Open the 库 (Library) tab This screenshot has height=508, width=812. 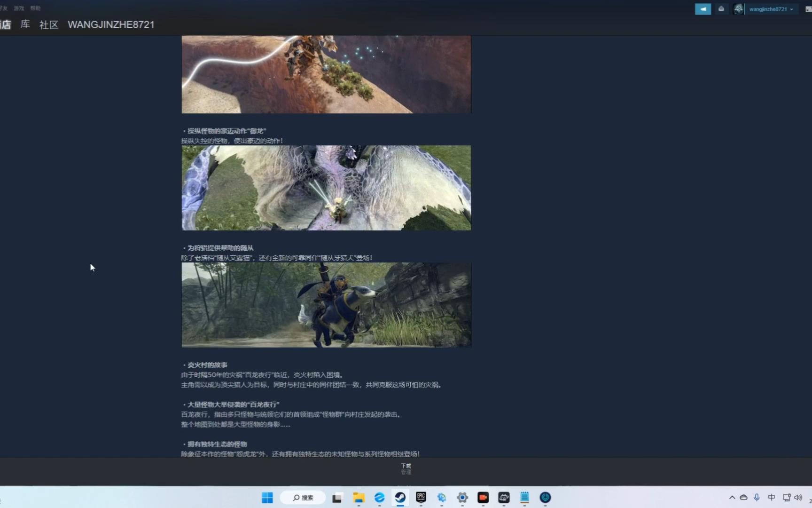coord(25,24)
